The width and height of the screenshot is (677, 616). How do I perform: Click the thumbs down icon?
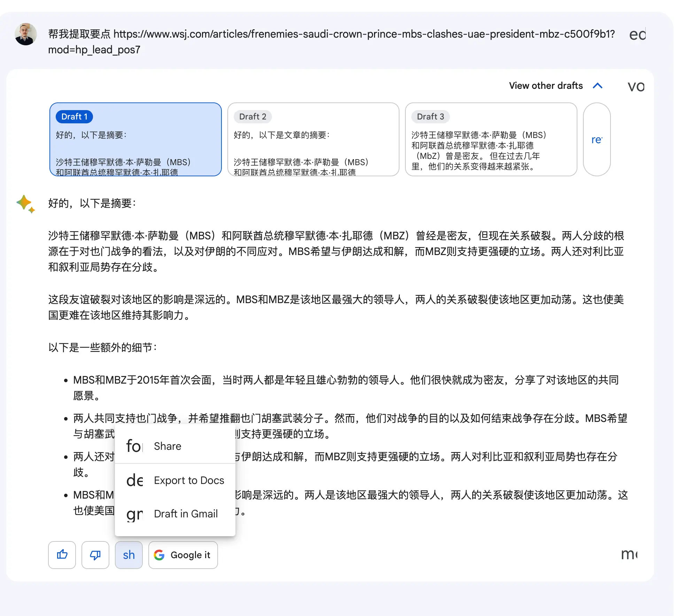click(95, 555)
